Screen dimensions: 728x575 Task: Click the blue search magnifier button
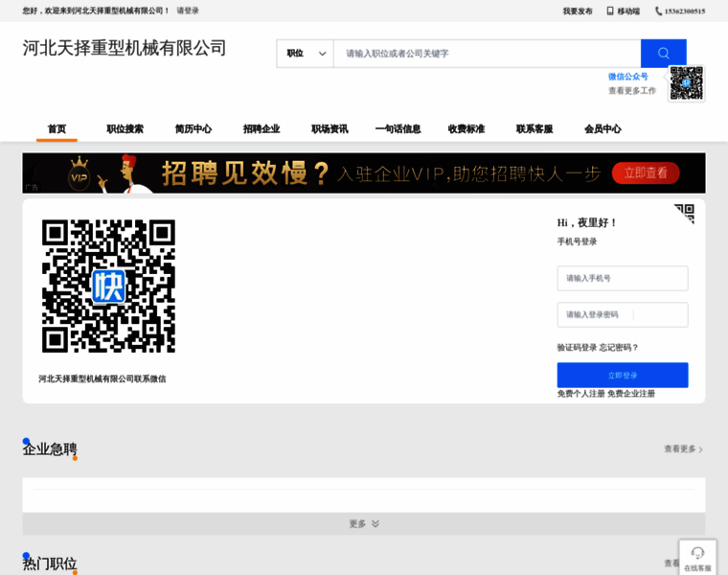[663, 54]
